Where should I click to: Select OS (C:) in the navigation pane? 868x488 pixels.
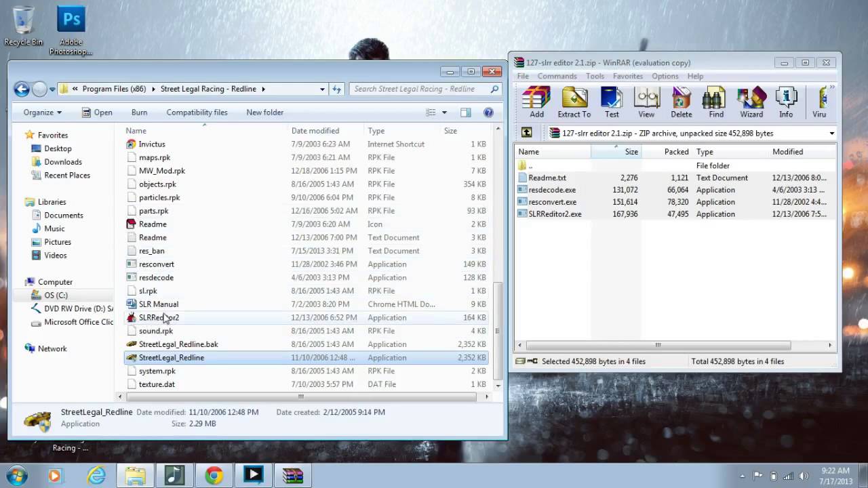pos(56,296)
